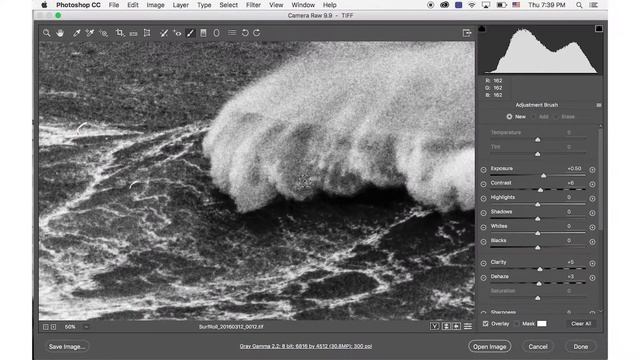Viewport: 640px width, 360px height.
Task: Click the Save Image button
Action: point(67,347)
